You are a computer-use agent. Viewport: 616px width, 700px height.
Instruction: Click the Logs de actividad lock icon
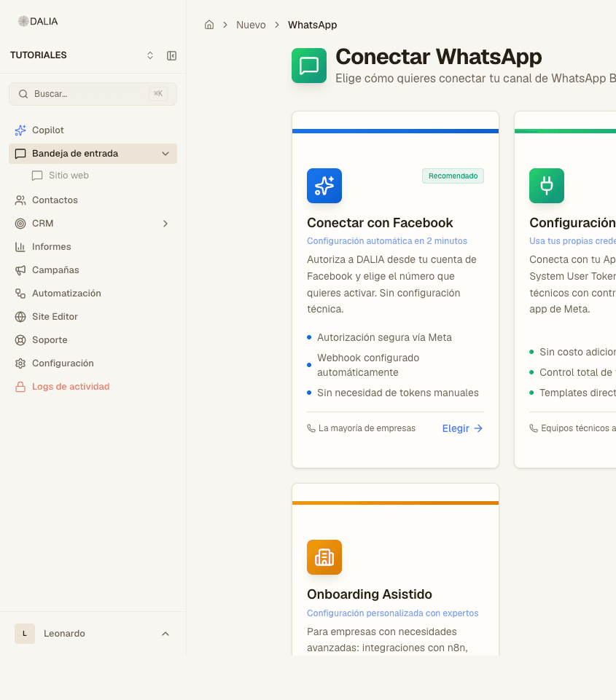(20, 387)
